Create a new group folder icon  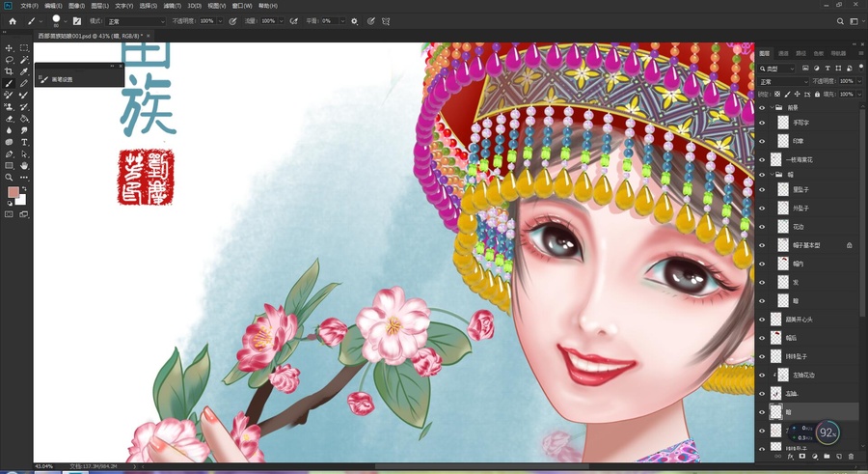point(827,457)
